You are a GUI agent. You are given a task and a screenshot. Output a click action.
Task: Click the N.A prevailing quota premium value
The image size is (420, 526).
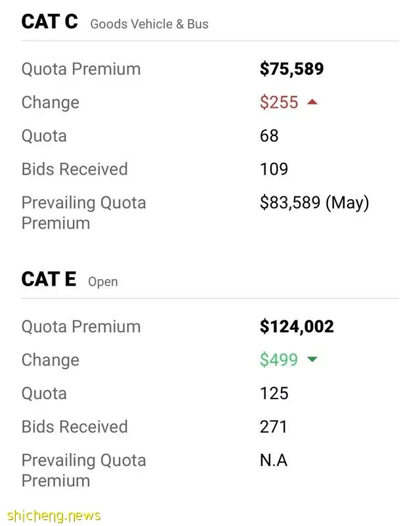coord(274,460)
